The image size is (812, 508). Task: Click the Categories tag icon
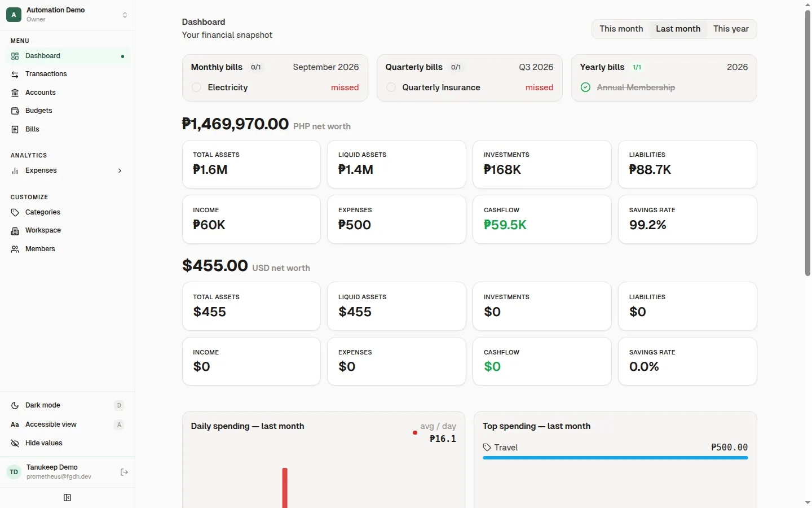tap(15, 212)
